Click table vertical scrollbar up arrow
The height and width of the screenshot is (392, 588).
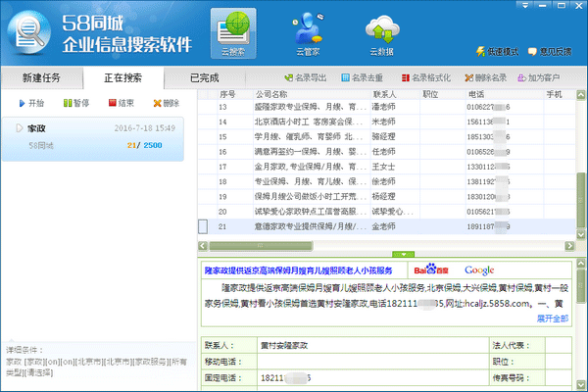pyautogui.click(x=581, y=94)
